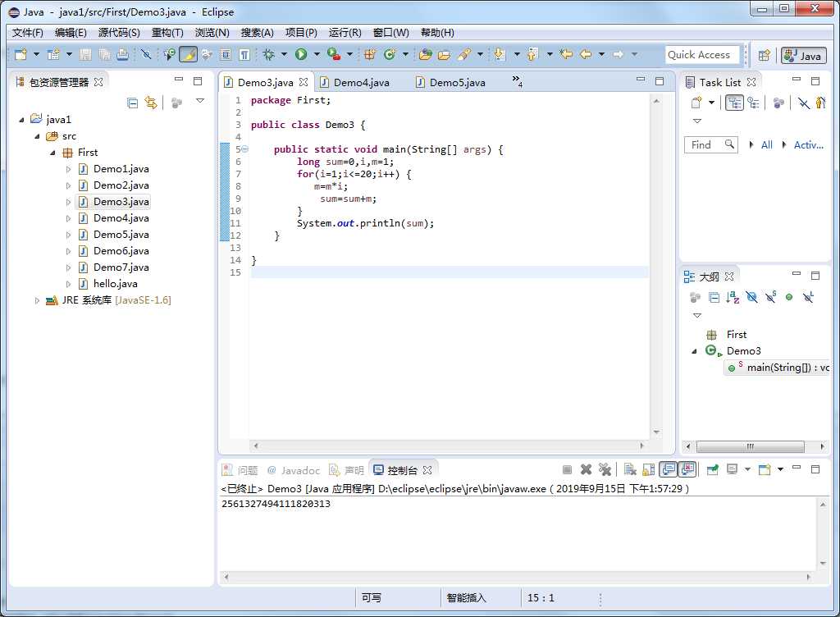Click the Open Task folder icon
Screen dimensions: 840x617
pyautogui.click(x=444, y=54)
